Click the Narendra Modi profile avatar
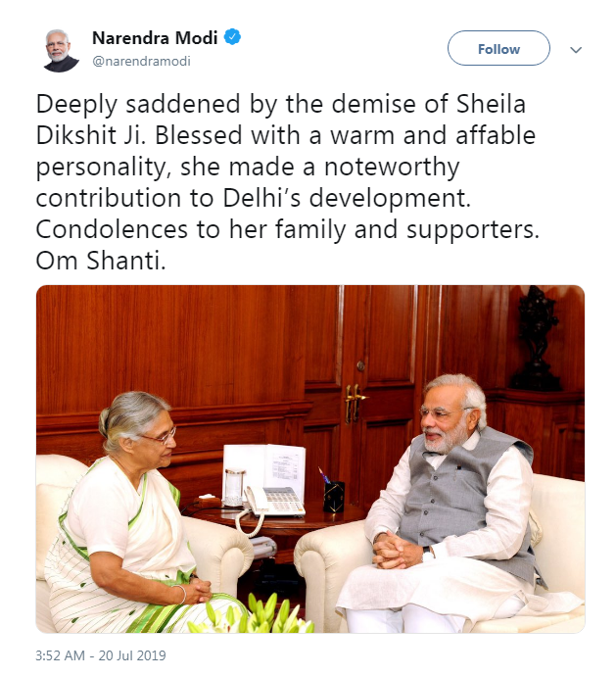This screenshot has width=616, height=677. 61,51
